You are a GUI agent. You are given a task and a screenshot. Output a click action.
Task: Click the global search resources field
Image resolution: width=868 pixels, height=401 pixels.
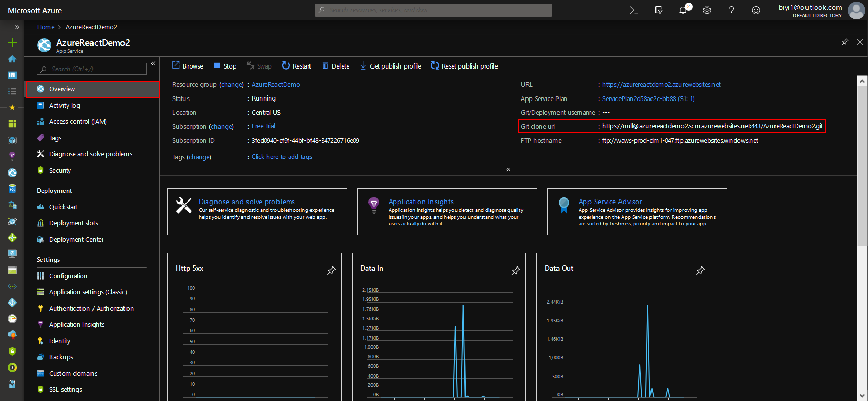click(x=433, y=10)
